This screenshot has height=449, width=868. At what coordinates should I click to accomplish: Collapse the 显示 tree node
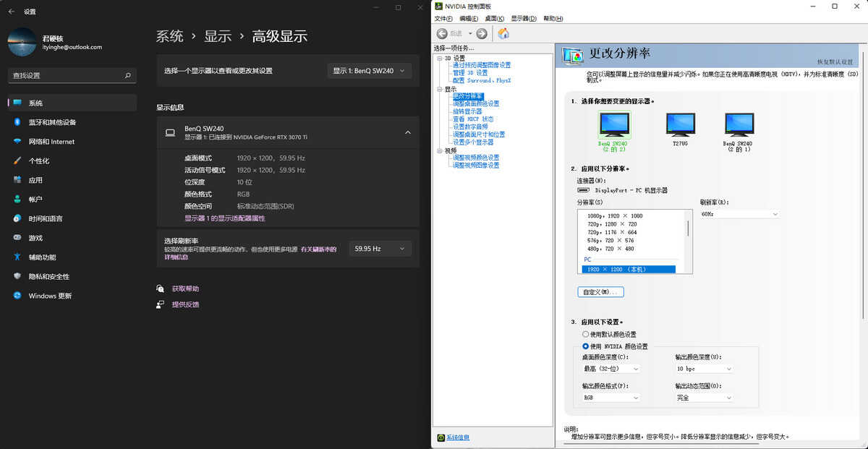coord(439,89)
